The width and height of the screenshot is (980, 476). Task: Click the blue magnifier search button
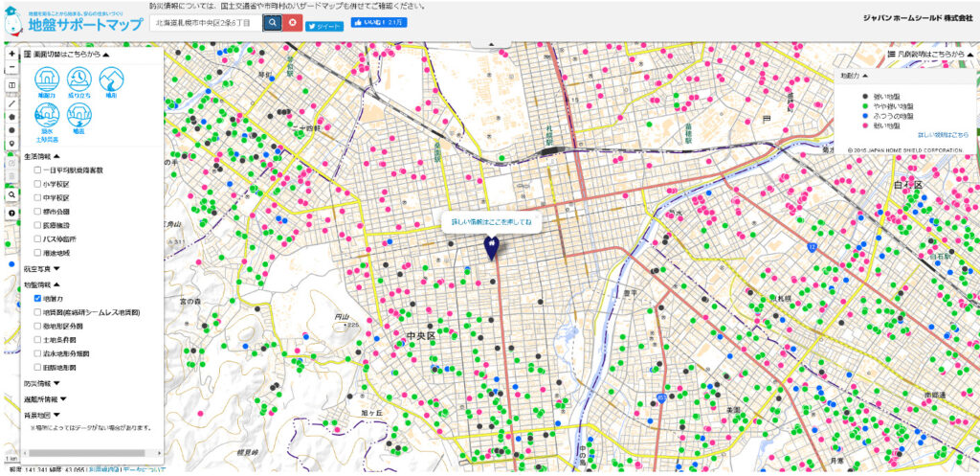click(x=272, y=21)
